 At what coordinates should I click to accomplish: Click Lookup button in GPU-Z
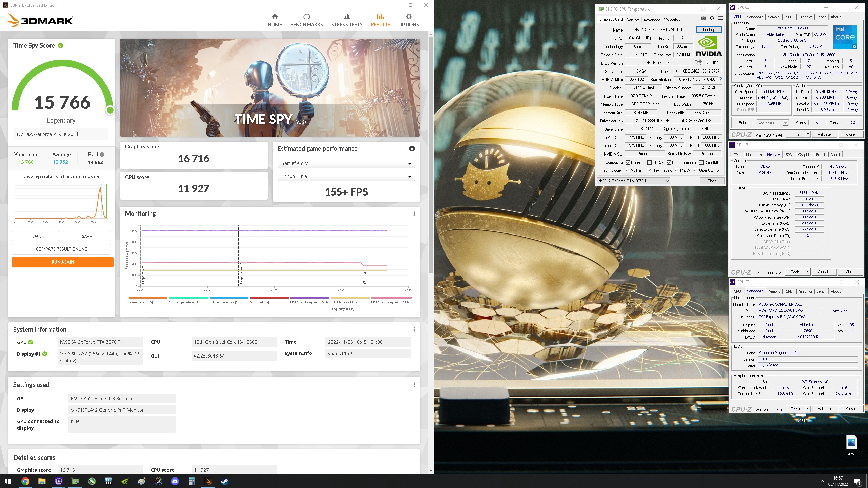709,30
